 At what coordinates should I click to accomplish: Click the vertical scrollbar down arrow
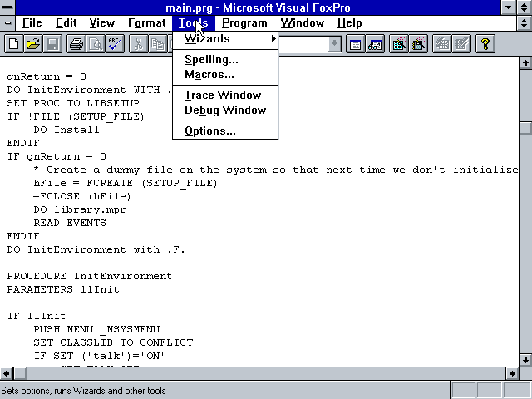tap(525, 360)
